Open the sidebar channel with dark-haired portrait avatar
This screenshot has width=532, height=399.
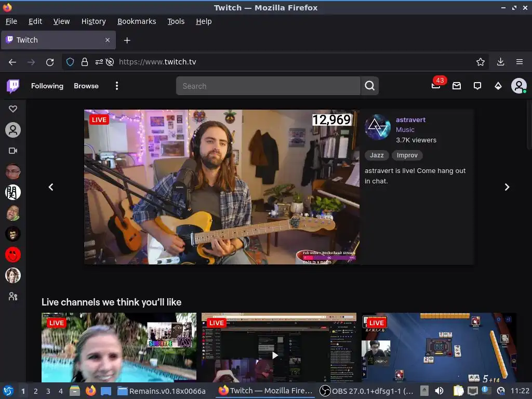point(13,275)
